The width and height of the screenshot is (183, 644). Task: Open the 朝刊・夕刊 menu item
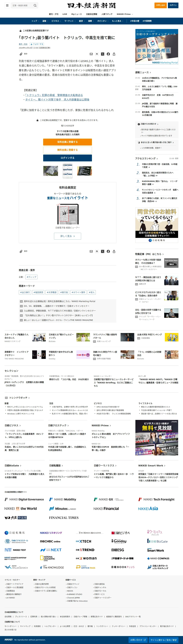click(x=54, y=14)
